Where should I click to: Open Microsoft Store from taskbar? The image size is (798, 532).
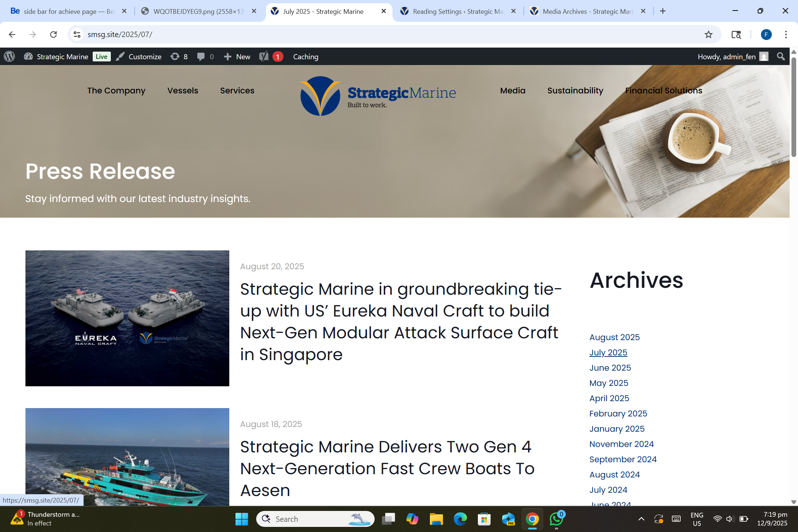[x=484, y=519]
